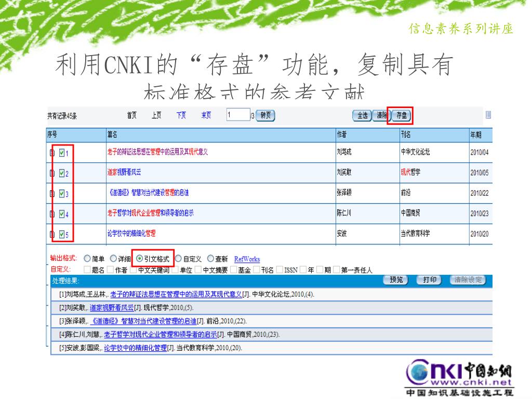Click the small icon before checkbox 3

(x=52, y=194)
